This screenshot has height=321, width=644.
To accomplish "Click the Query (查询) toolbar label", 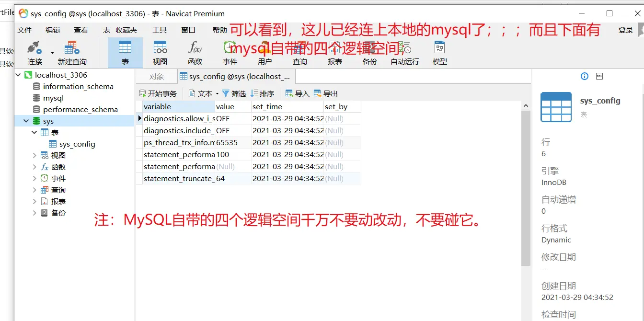I will click(x=300, y=62).
